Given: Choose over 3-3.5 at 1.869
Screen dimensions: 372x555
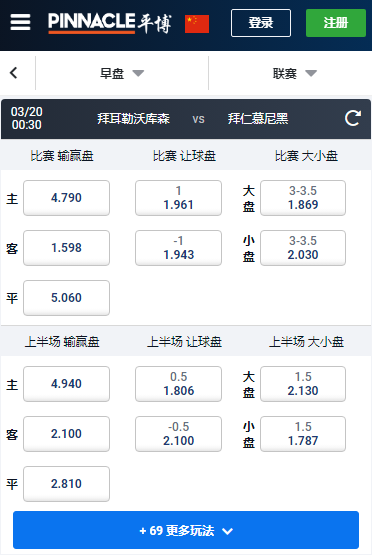Looking at the screenshot, I should (303, 198).
